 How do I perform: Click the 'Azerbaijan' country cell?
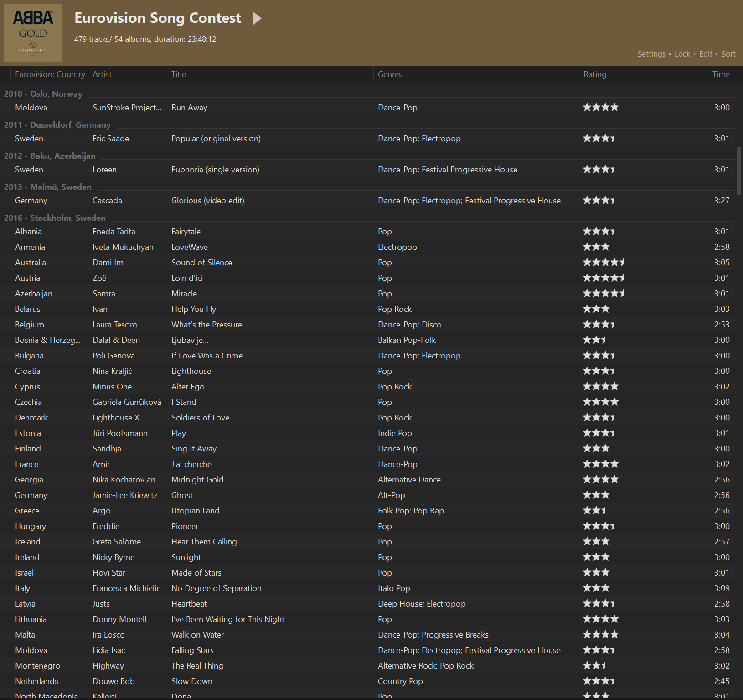pyautogui.click(x=34, y=294)
